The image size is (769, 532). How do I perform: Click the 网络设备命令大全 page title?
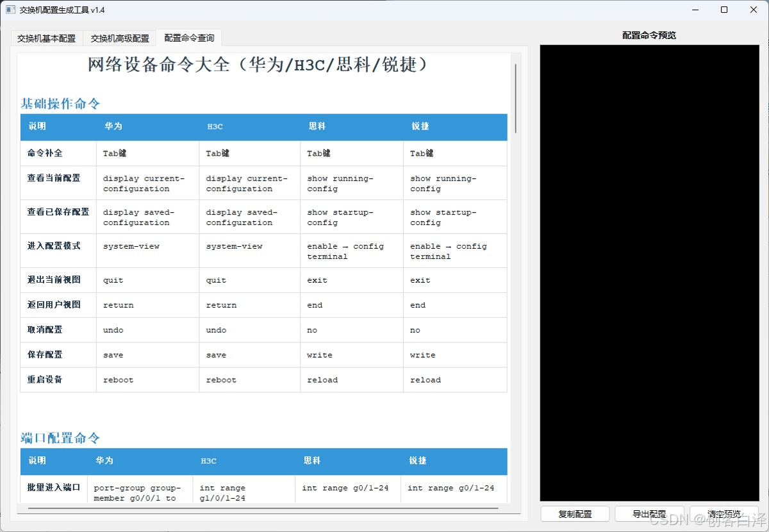(x=258, y=65)
